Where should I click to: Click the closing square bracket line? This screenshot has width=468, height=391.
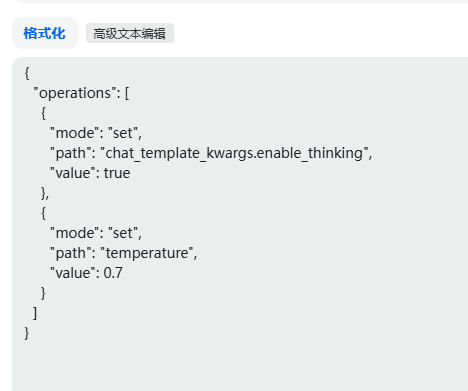35,313
